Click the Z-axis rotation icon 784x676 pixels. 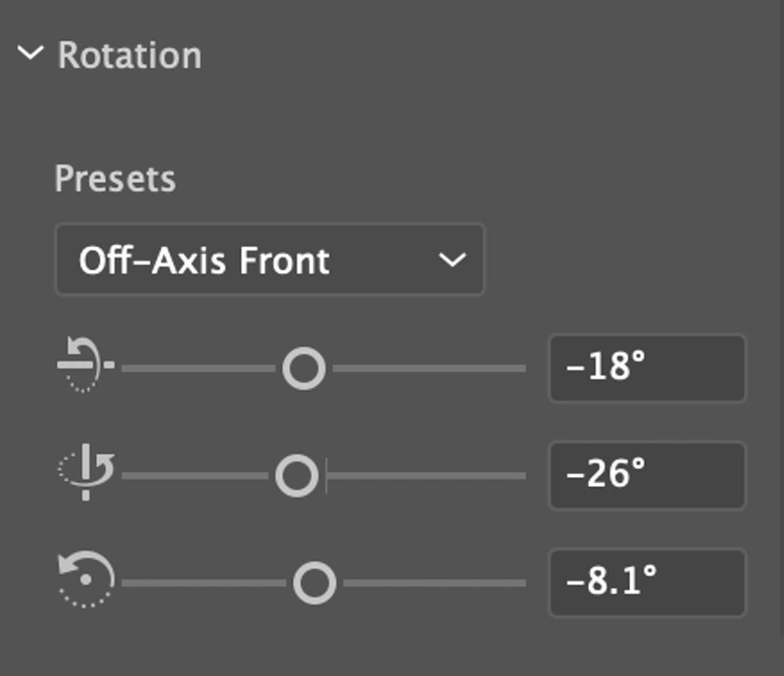[86, 583]
